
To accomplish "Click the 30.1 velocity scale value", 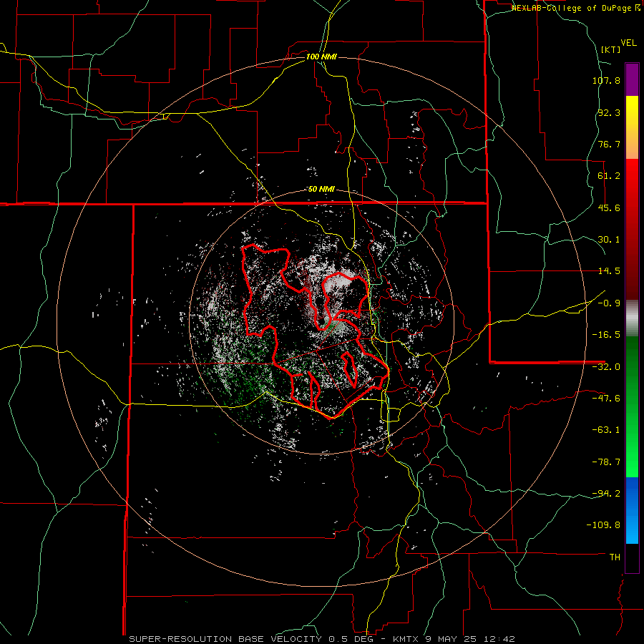I will click(609, 240).
